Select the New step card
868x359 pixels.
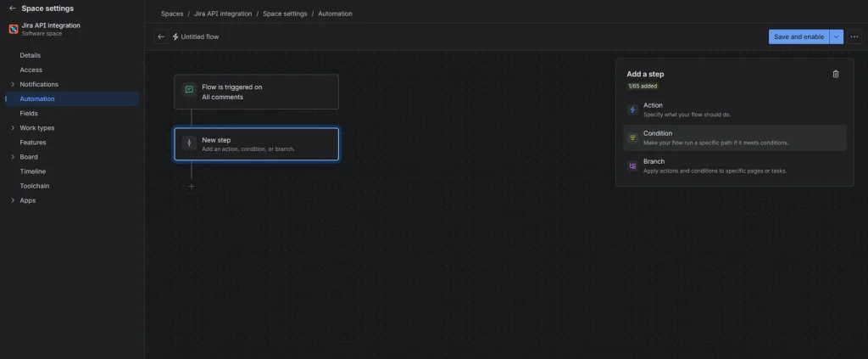[x=256, y=144]
